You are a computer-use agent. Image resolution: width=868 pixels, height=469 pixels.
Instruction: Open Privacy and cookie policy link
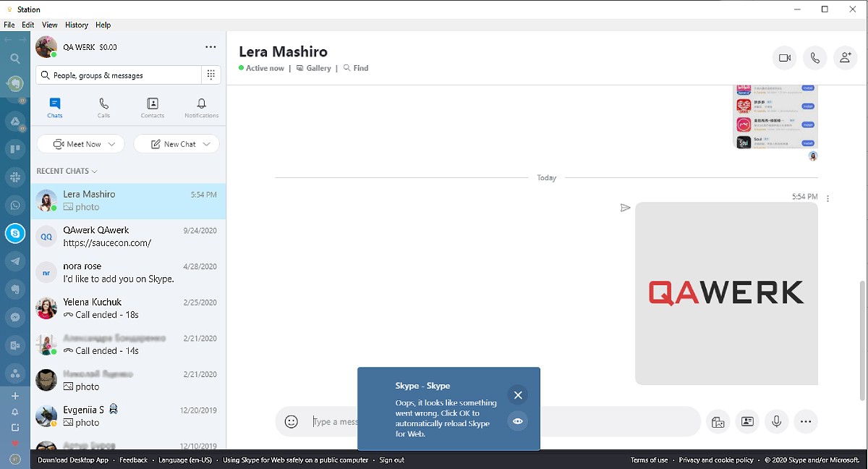pyautogui.click(x=716, y=460)
